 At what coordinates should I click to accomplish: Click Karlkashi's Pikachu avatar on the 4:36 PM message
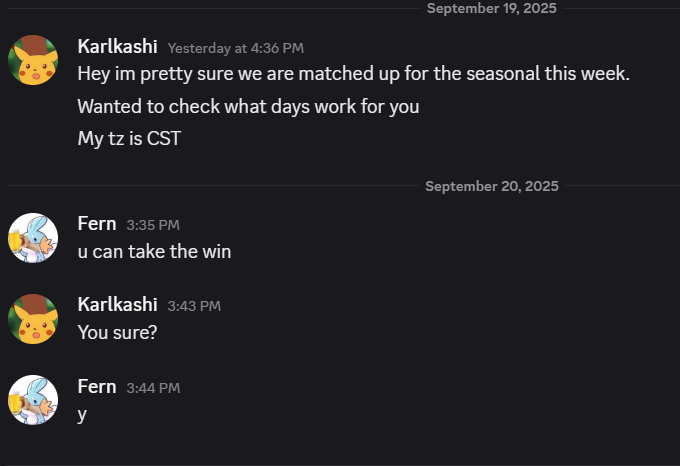pos(33,60)
